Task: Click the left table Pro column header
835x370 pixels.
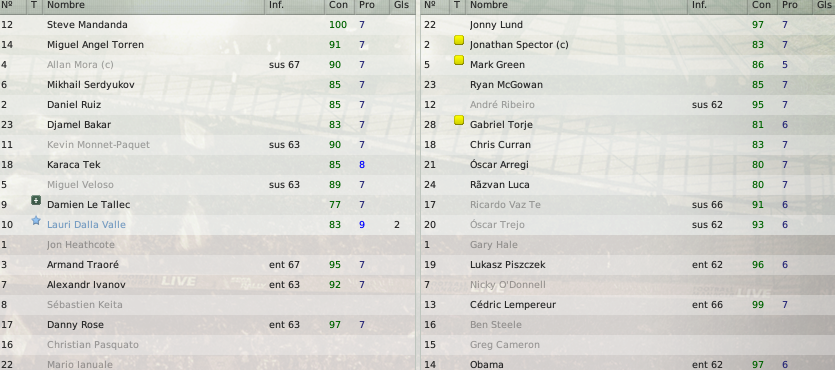Action: tap(367, 5)
